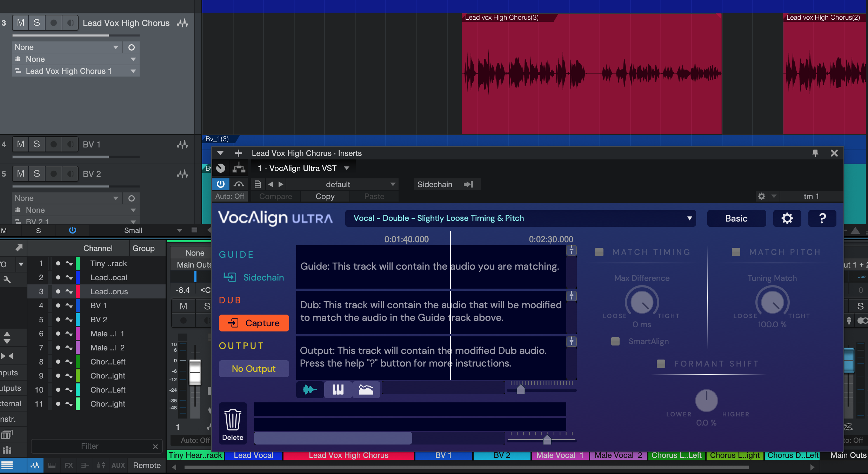The width and height of the screenshot is (868, 474).
Task: Click the Basic mode button
Action: click(x=736, y=218)
